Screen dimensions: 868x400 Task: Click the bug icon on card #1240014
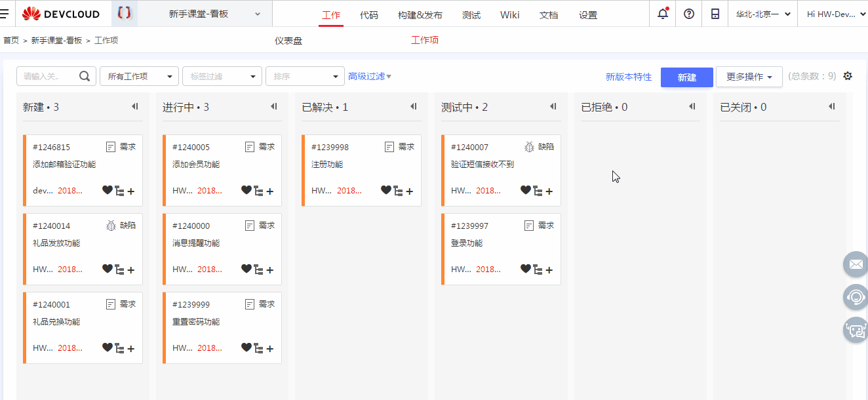(x=111, y=225)
